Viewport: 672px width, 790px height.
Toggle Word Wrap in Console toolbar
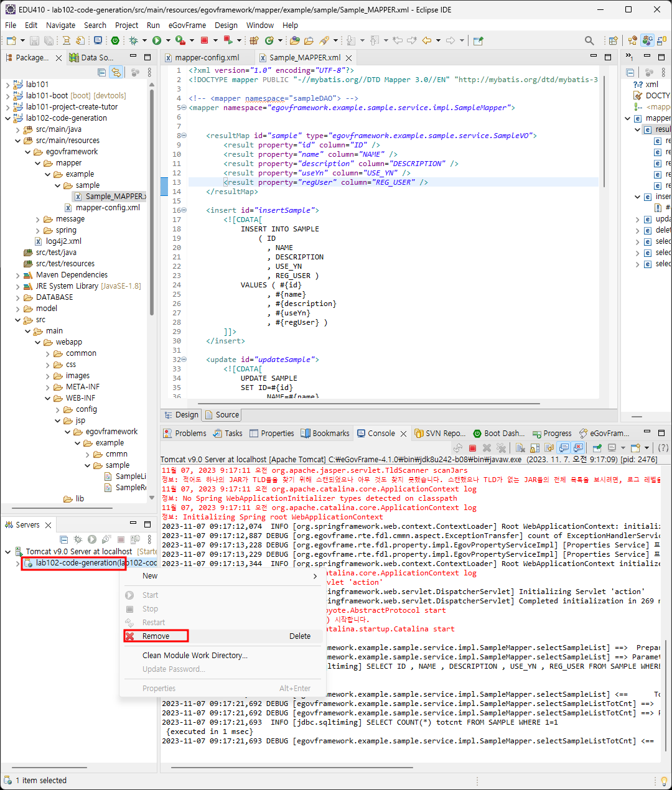[x=549, y=448]
